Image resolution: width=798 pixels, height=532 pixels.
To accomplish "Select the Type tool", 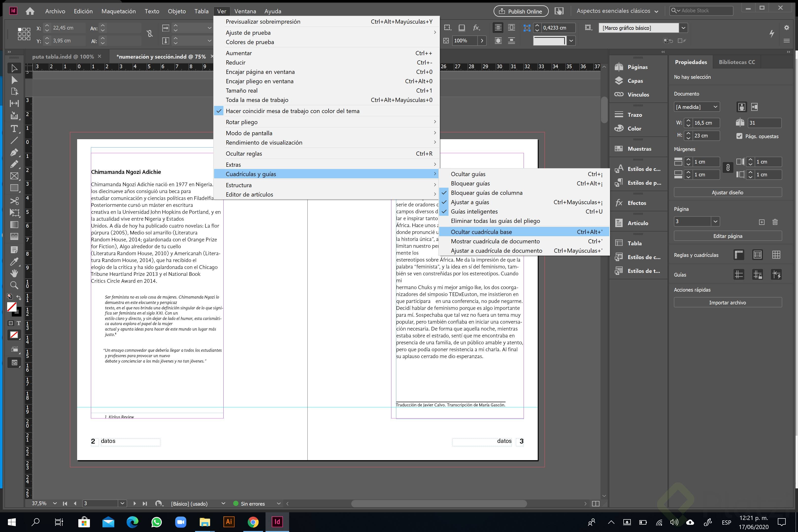I will click(x=14, y=129).
